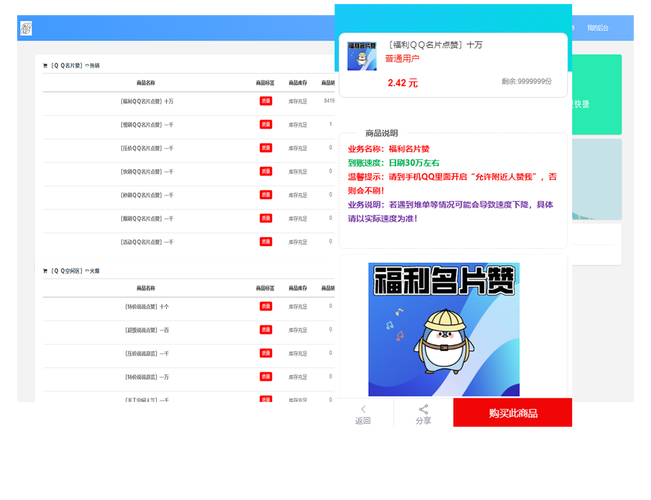Click the 普通用户 label in the popup

pyautogui.click(x=402, y=59)
